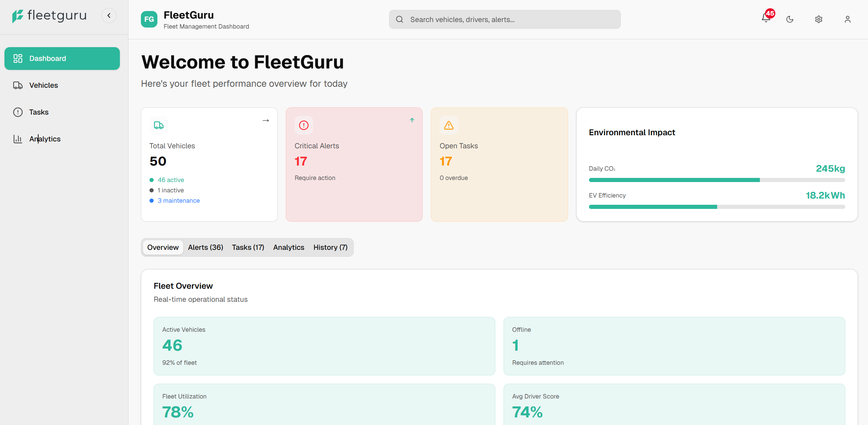This screenshot has height=425, width=868.
Task: Click the Tasks sidebar icon
Action: 18,112
